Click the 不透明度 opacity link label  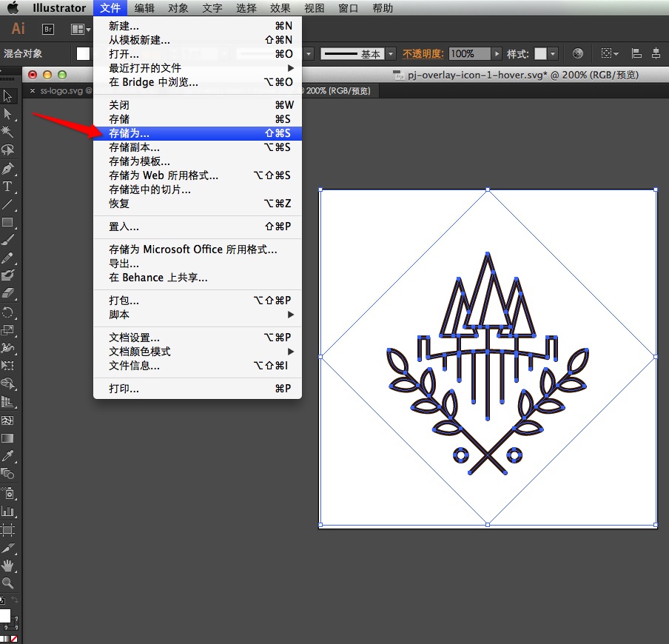tap(423, 54)
